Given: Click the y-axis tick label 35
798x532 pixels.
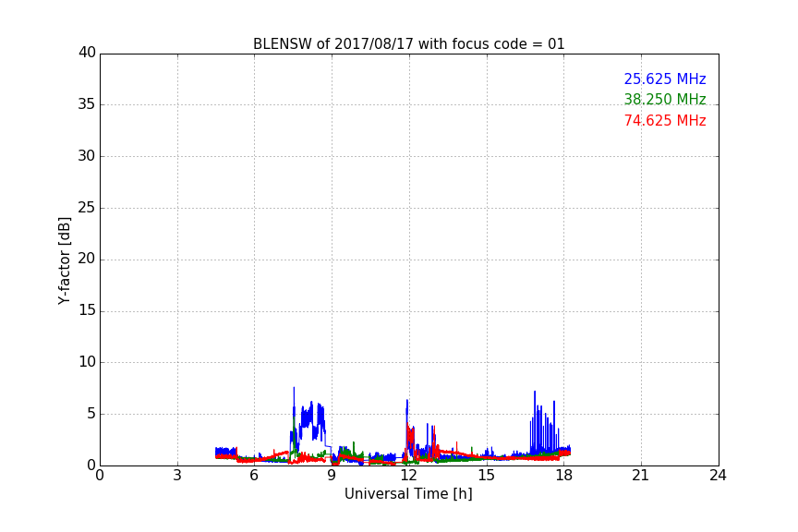Looking at the screenshot, I should pos(87,104).
